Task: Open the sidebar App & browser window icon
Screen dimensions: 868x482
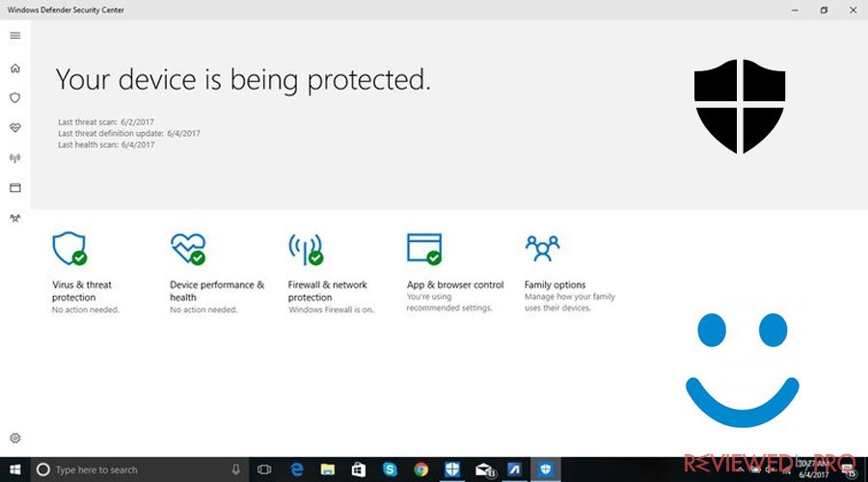Action: pos(15,188)
